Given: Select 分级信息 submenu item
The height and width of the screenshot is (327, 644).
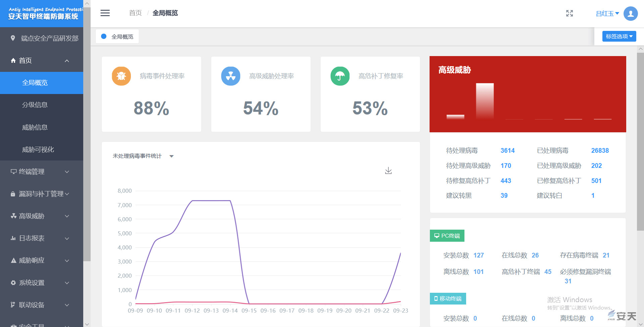Looking at the screenshot, I should point(35,105).
